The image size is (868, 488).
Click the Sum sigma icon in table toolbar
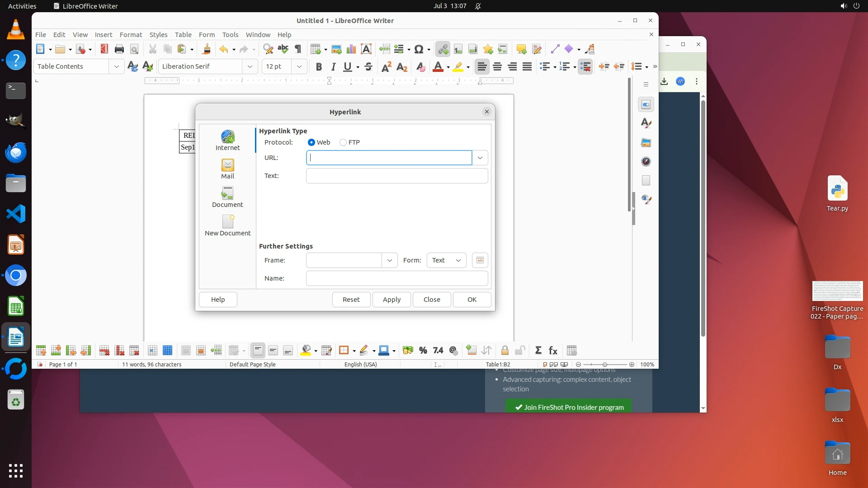coord(538,351)
